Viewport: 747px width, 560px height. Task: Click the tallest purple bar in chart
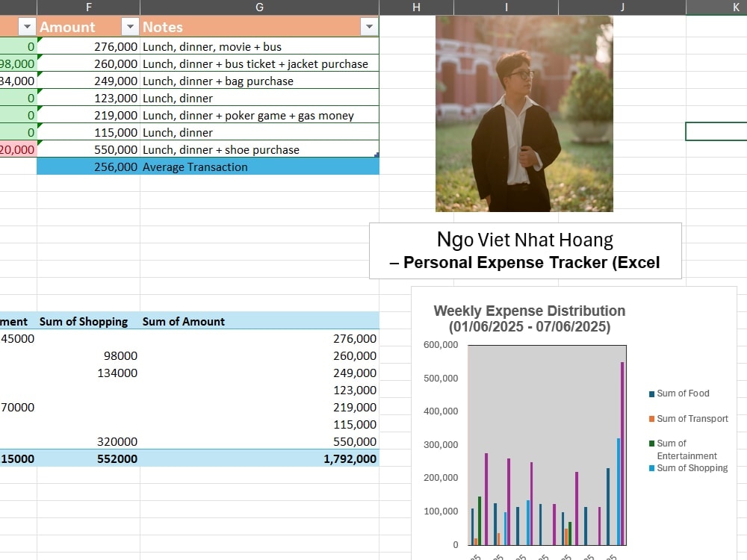pyautogui.click(x=622, y=453)
